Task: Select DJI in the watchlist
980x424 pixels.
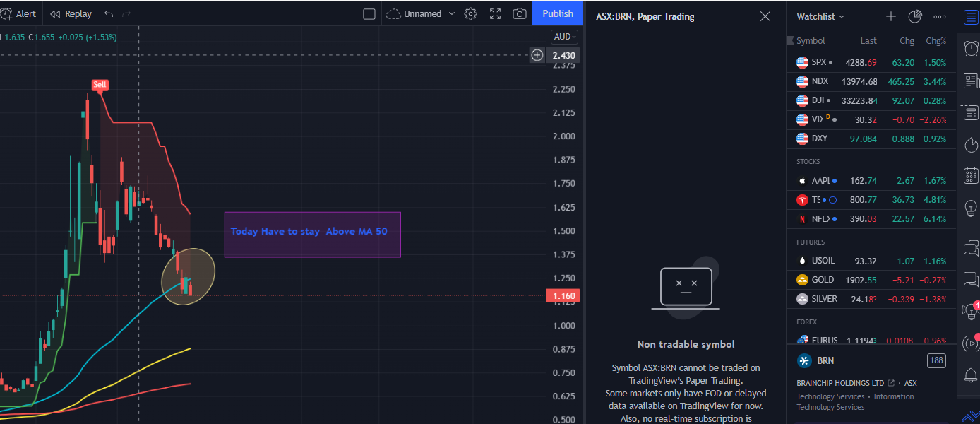Action: (871, 100)
